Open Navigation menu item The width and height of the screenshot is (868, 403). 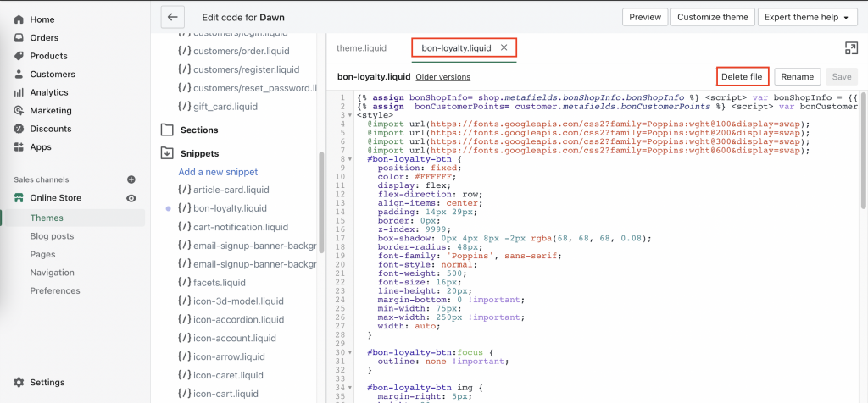click(x=52, y=273)
